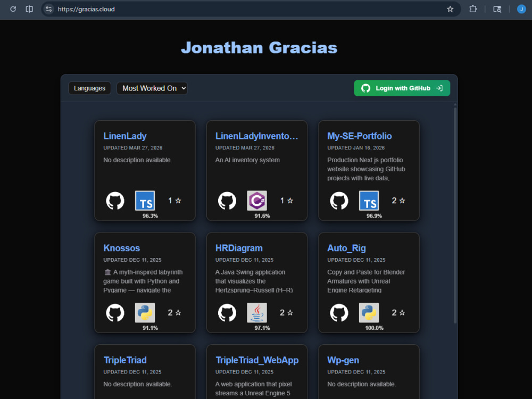Open the TripleTriad project title link
This screenshot has width=532, height=399.
pyautogui.click(x=125, y=360)
